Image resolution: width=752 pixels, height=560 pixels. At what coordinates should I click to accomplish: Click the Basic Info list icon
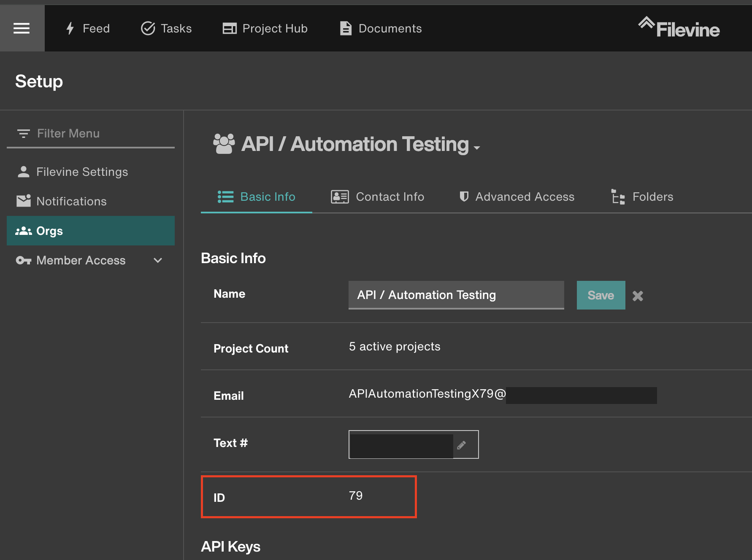[x=225, y=197]
